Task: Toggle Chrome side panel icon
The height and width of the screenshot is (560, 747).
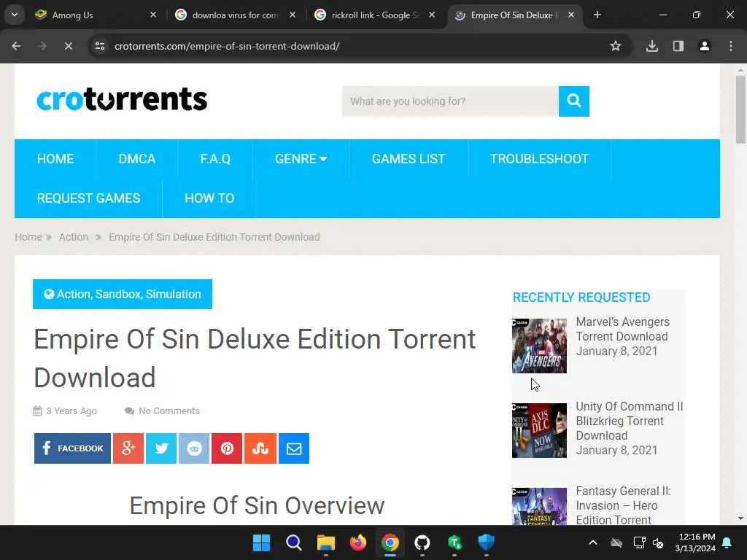Action: tap(678, 46)
